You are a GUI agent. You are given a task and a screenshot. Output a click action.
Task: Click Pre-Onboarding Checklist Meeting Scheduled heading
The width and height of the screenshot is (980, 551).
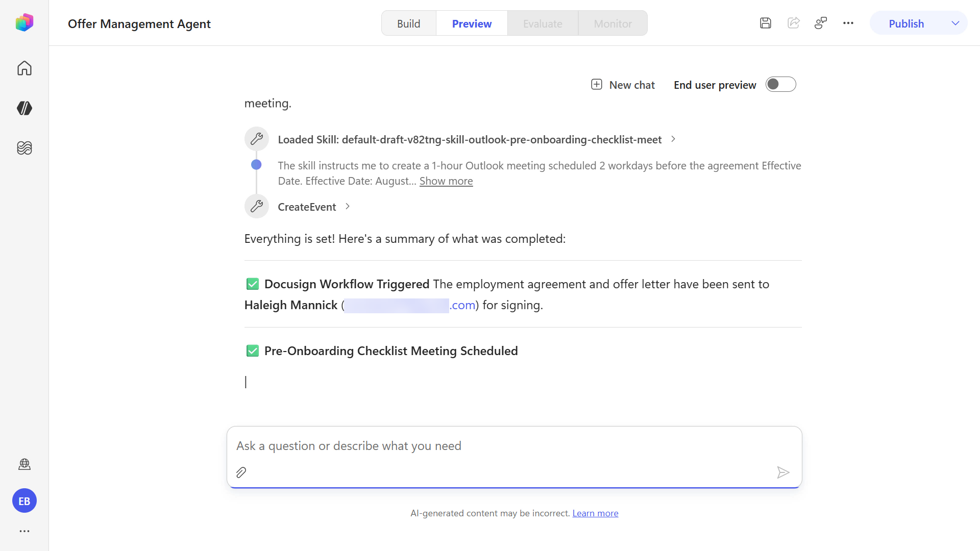point(391,351)
